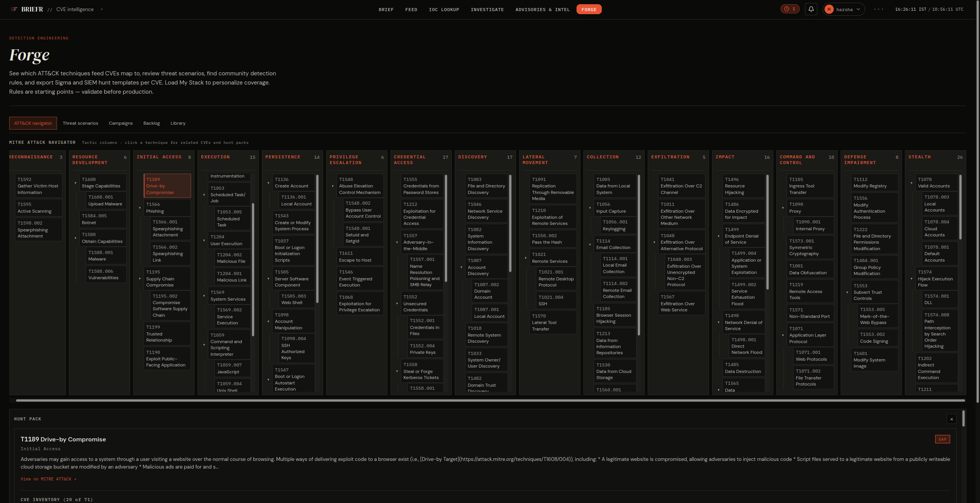
Task: Choose T1204.002 Malicious File
Action: pyautogui.click(x=232, y=258)
